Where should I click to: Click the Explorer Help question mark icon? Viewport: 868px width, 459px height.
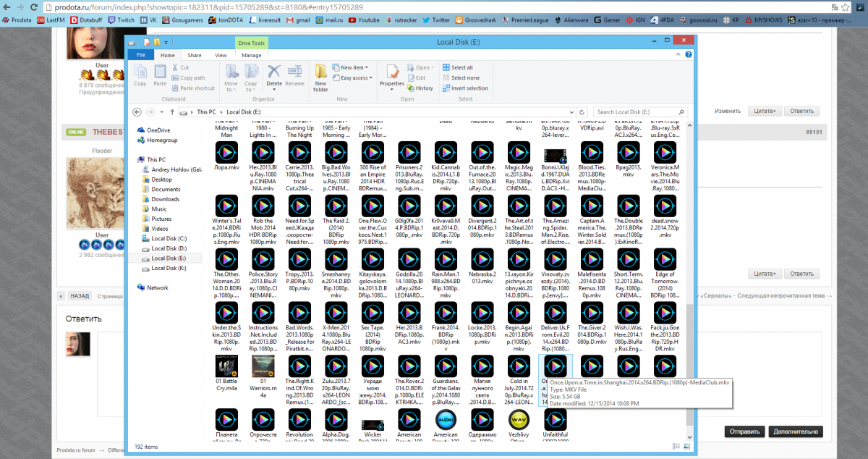click(x=690, y=54)
